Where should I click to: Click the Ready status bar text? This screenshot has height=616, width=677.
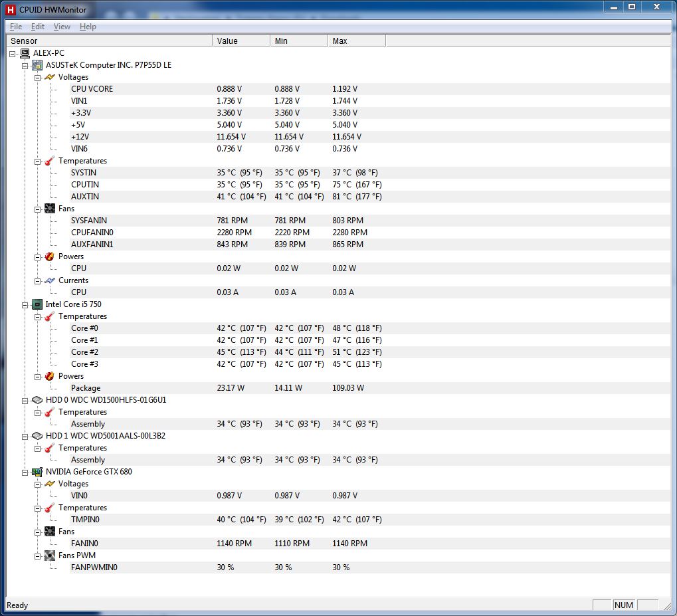(x=17, y=605)
